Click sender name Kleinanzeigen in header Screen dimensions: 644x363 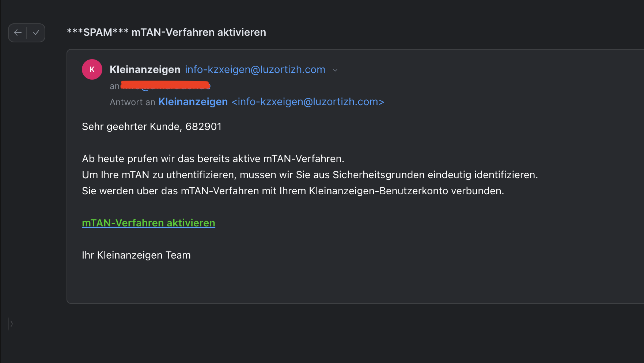click(145, 69)
